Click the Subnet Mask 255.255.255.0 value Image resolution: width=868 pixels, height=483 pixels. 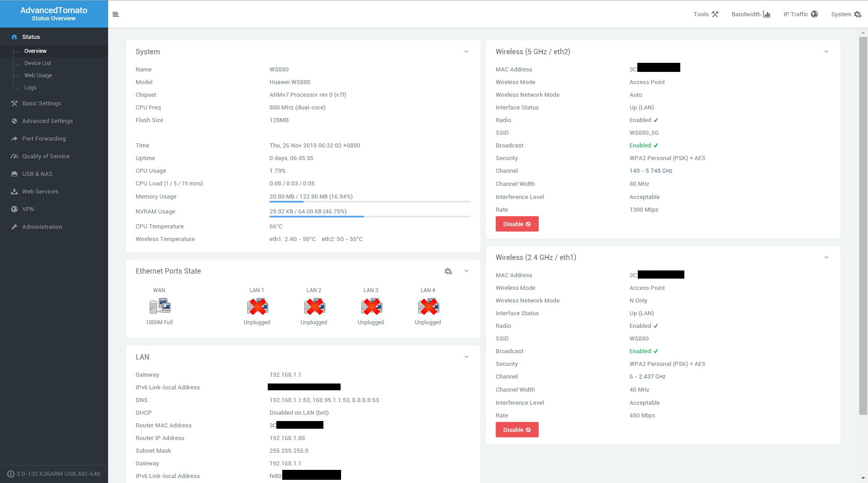(x=289, y=451)
